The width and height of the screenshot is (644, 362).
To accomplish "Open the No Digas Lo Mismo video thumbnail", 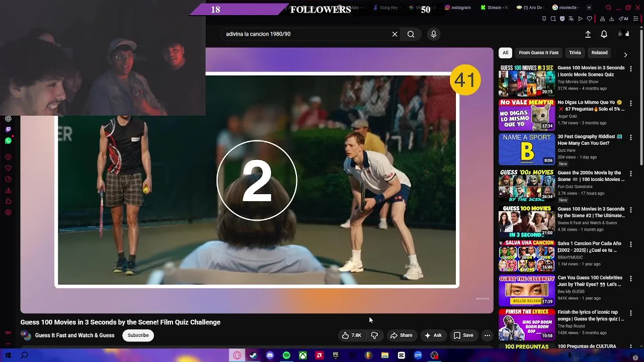I will click(527, 115).
